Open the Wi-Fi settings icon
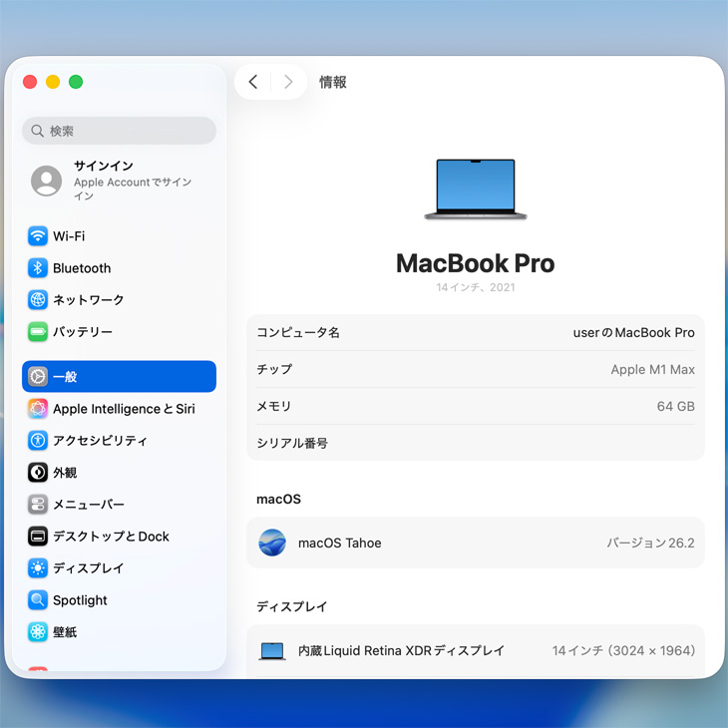The image size is (728, 728). point(38,236)
